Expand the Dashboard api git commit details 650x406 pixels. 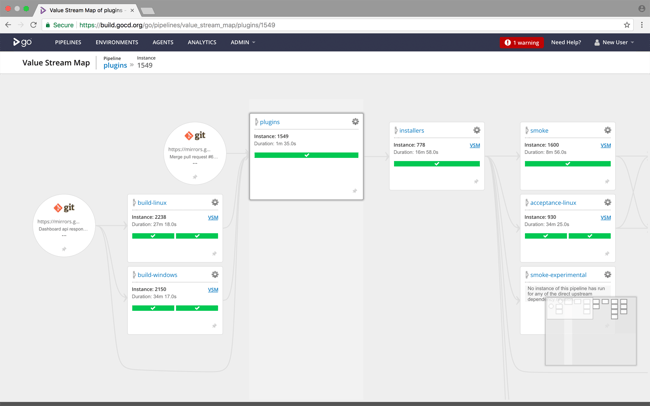(x=64, y=236)
